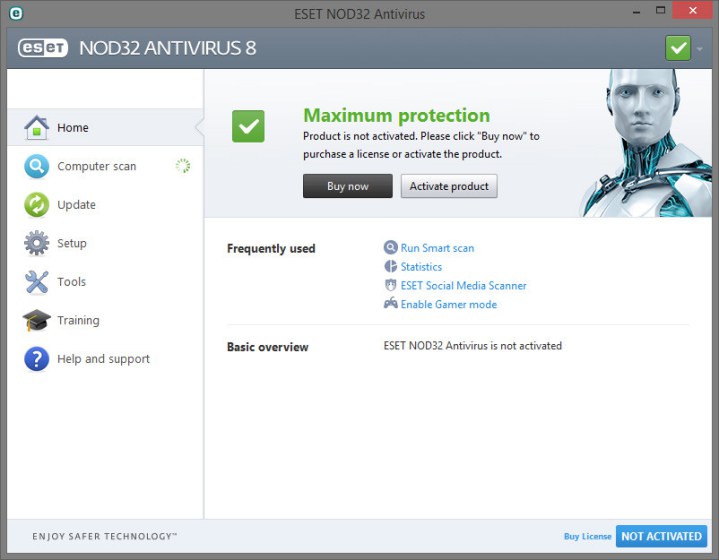Click the NOT ACTIVATED status badge

click(661, 537)
